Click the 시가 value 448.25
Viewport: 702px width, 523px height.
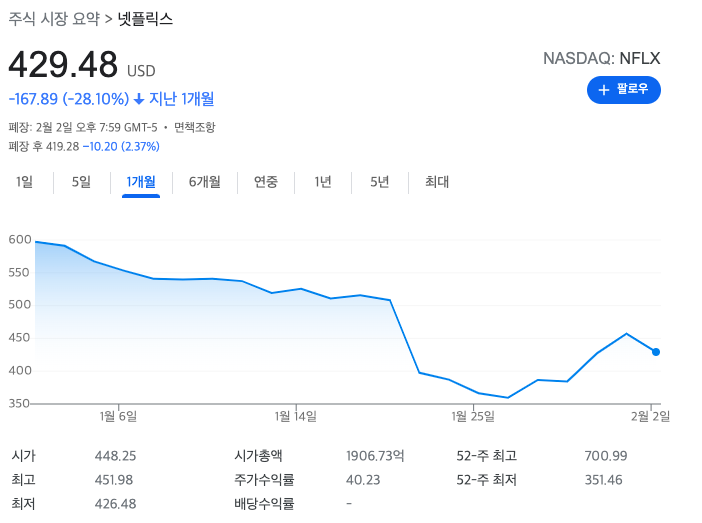point(116,456)
